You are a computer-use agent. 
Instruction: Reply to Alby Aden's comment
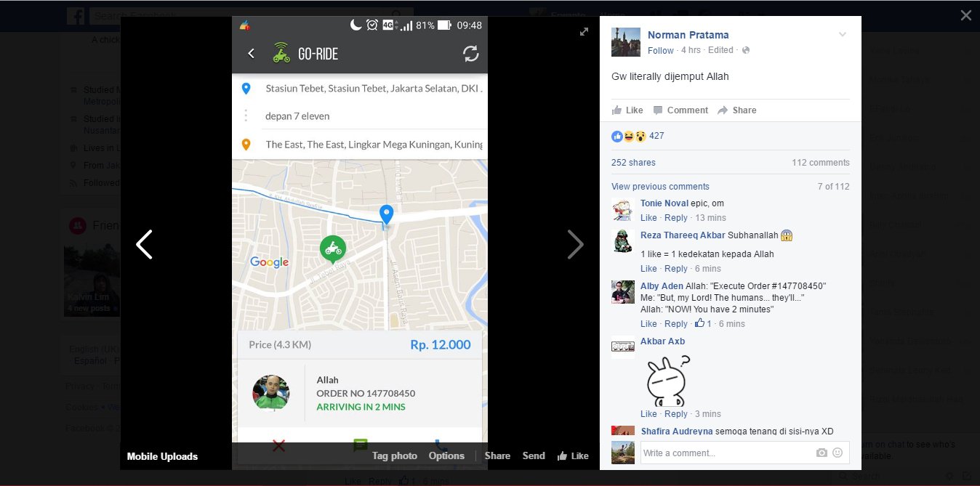[676, 324]
